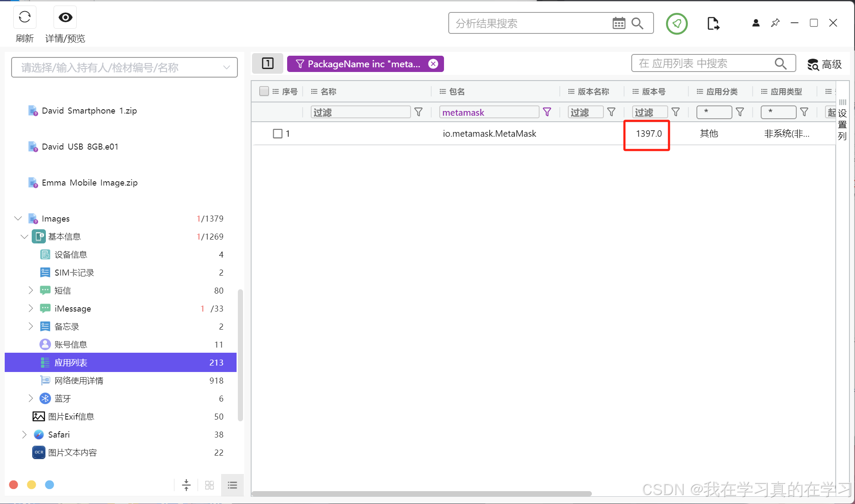Click the refresh (刷新) icon
Image resolution: width=855 pixels, height=504 pixels.
coord(25,17)
